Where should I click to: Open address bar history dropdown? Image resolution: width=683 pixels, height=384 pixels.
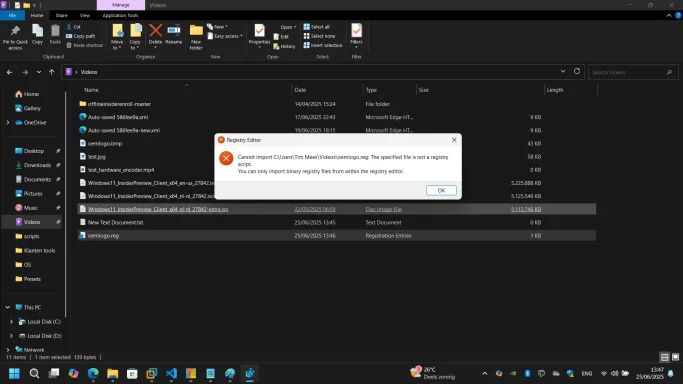(563, 71)
